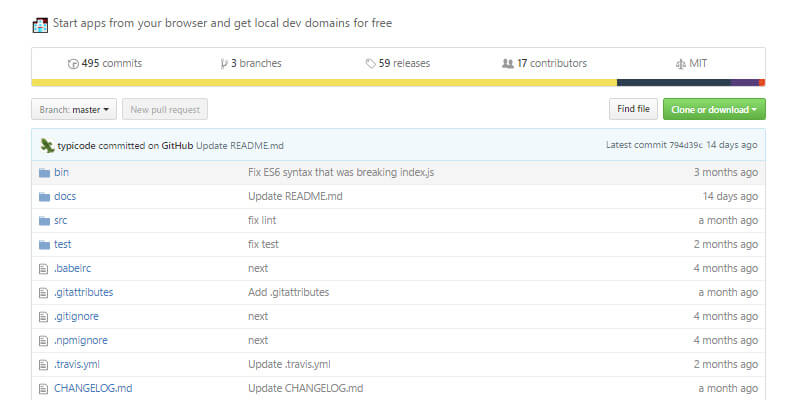Click the releases tag icon
800x400 pixels.
371,63
